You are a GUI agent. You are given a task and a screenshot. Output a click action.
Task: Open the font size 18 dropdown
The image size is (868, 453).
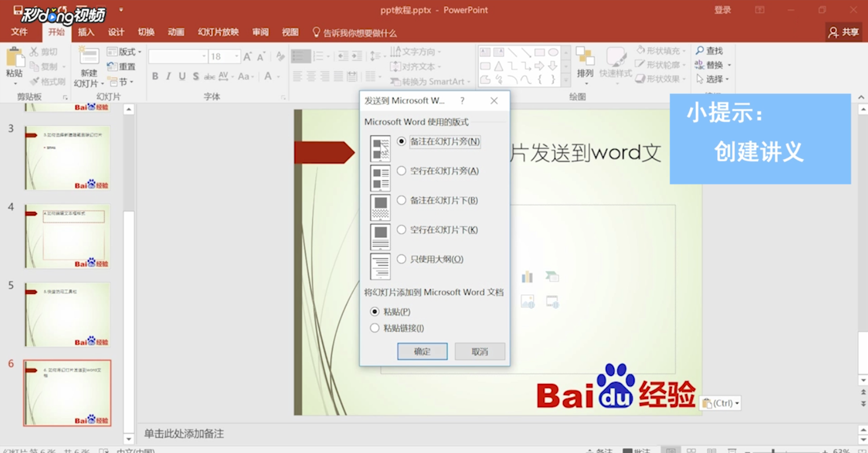click(237, 57)
